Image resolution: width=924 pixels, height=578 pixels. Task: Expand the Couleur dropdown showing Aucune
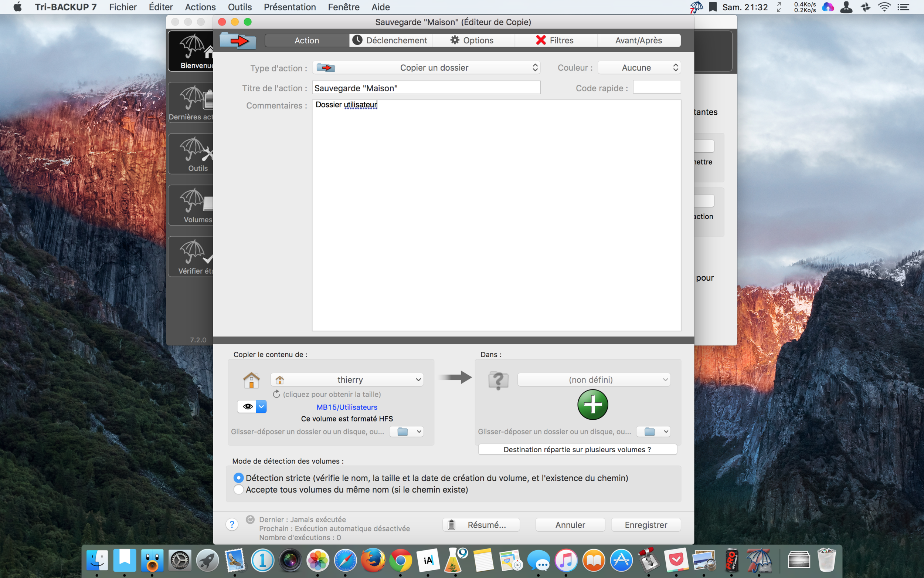(638, 67)
